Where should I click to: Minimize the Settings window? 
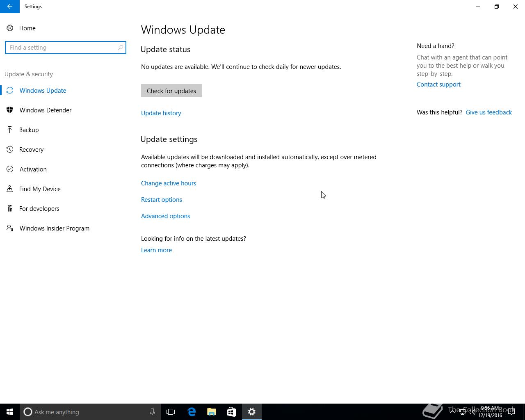coord(478,7)
